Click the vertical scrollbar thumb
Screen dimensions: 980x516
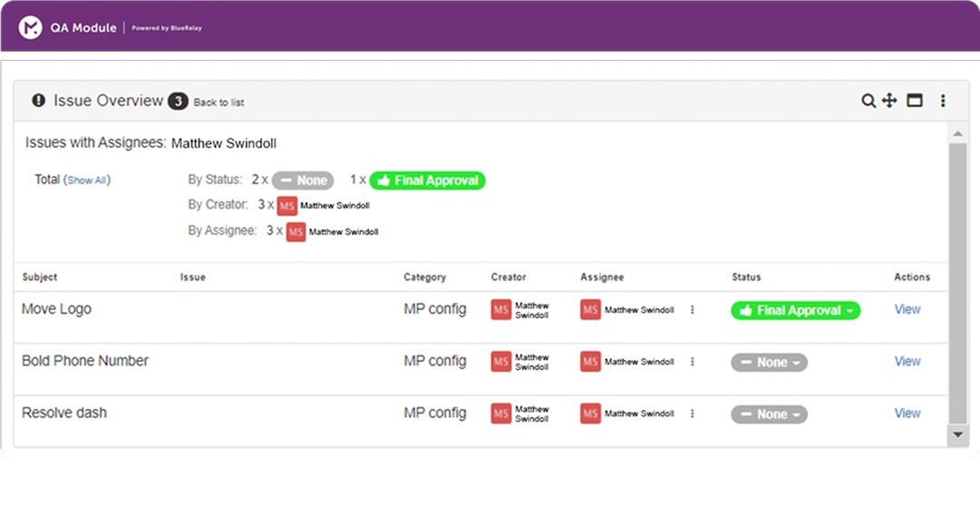pyautogui.click(x=957, y=283)
